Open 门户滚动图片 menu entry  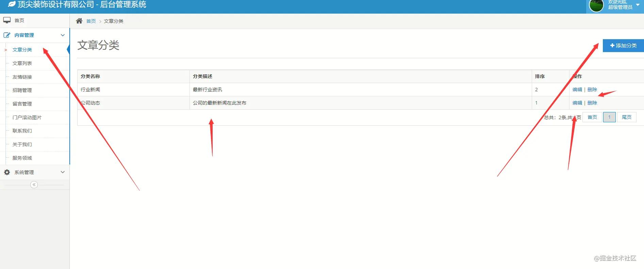click(x=27, y=117)
